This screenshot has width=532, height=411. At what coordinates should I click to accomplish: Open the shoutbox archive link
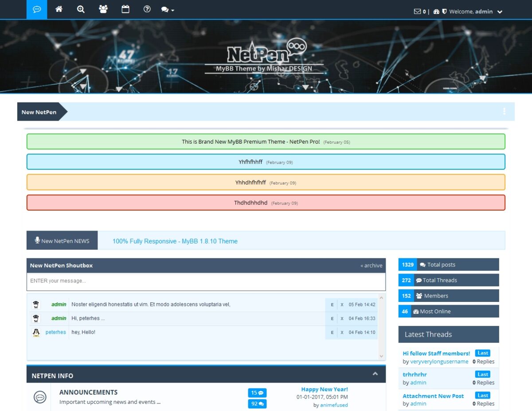[371, 265]
